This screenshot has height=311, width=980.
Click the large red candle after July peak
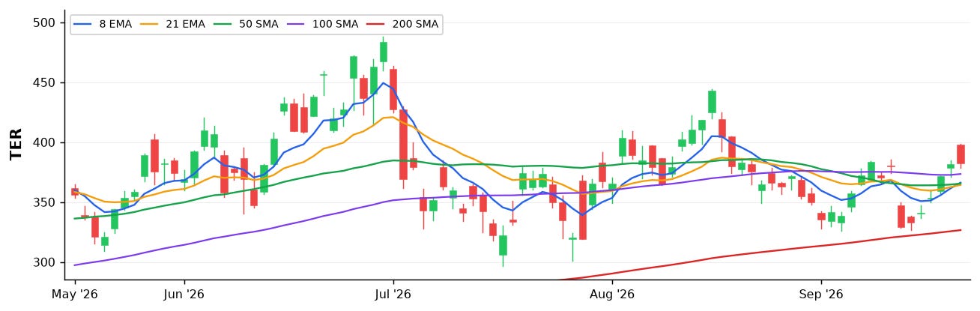pyautogui.click(x=403, y=145)
